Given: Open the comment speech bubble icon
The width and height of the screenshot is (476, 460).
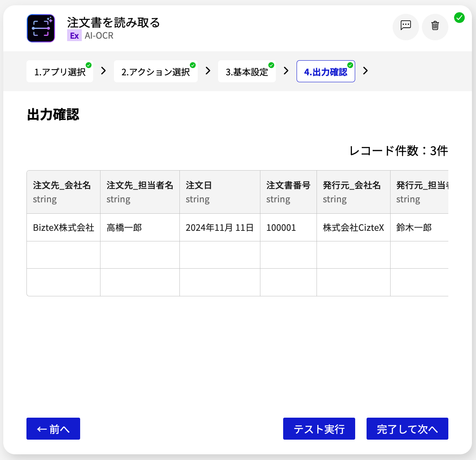Looking at the screenshot, I should coord(406,25).
